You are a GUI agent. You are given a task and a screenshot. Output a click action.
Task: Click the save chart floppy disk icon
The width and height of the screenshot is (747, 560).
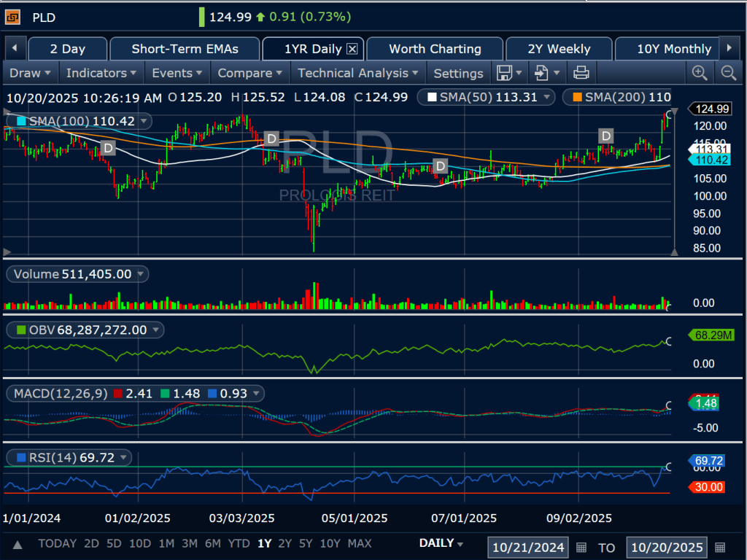503,72
